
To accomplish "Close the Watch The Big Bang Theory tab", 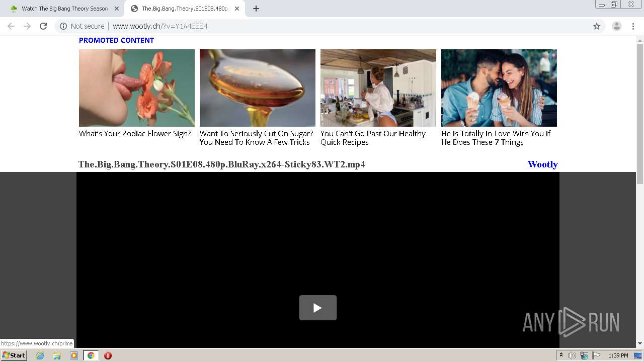I will coord(117,9).
